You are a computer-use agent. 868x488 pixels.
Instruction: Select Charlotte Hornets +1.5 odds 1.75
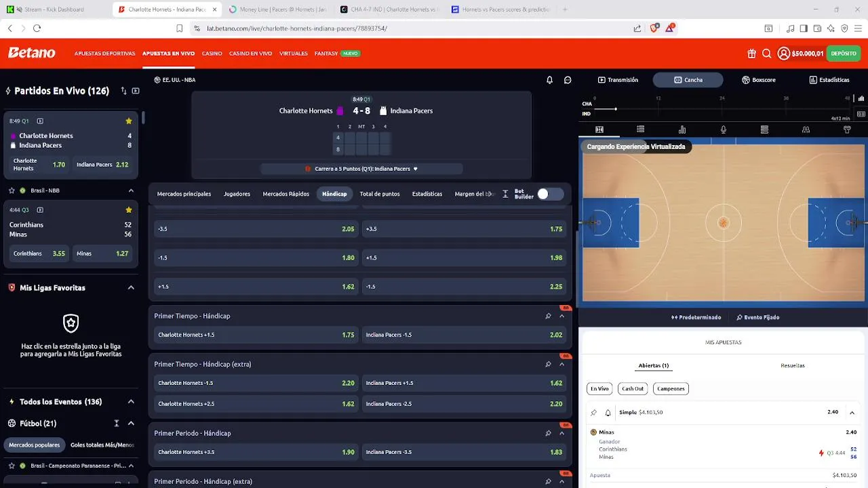click(256, 335)
